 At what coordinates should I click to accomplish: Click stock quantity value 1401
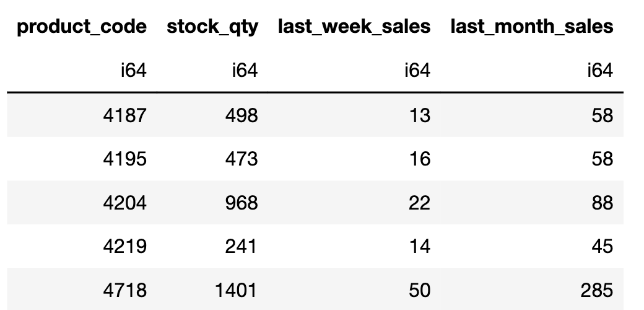235,290
